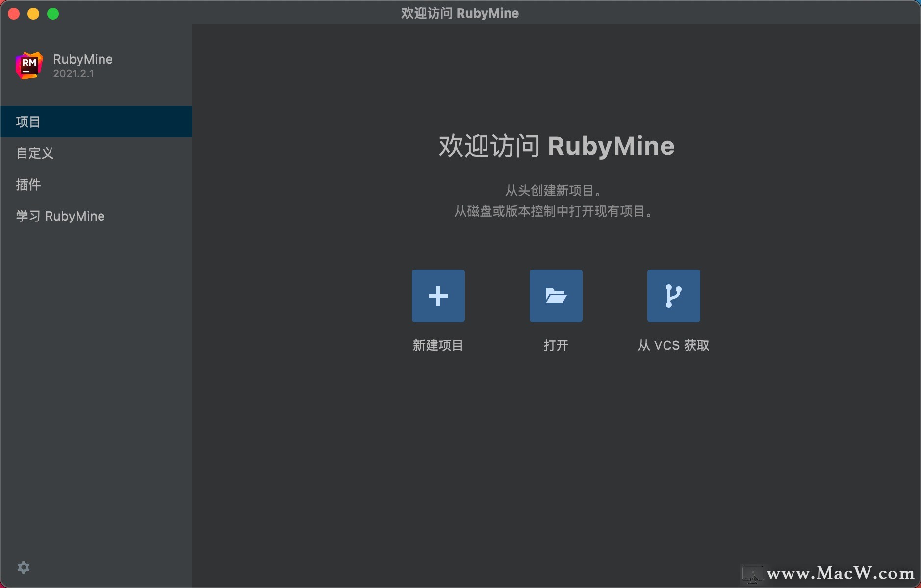Switch to the 自定义 sidebar section
Viewport: 921px width, 588px height.
point(34,153)
